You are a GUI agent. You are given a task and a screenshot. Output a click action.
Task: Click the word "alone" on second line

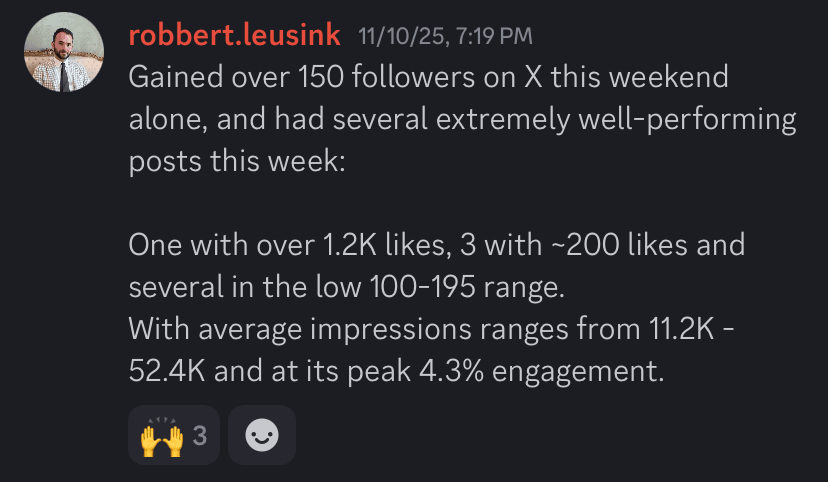point(165,120)
